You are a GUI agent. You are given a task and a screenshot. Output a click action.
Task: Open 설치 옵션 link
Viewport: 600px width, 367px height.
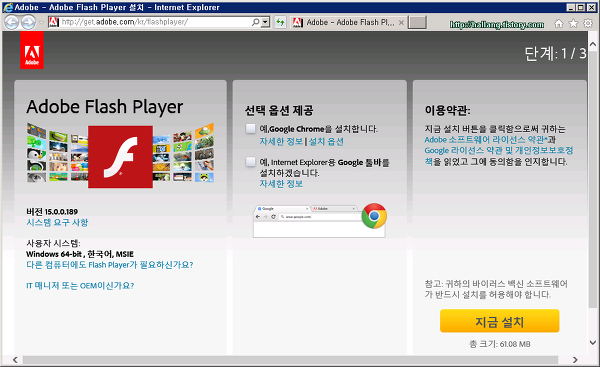326,142
